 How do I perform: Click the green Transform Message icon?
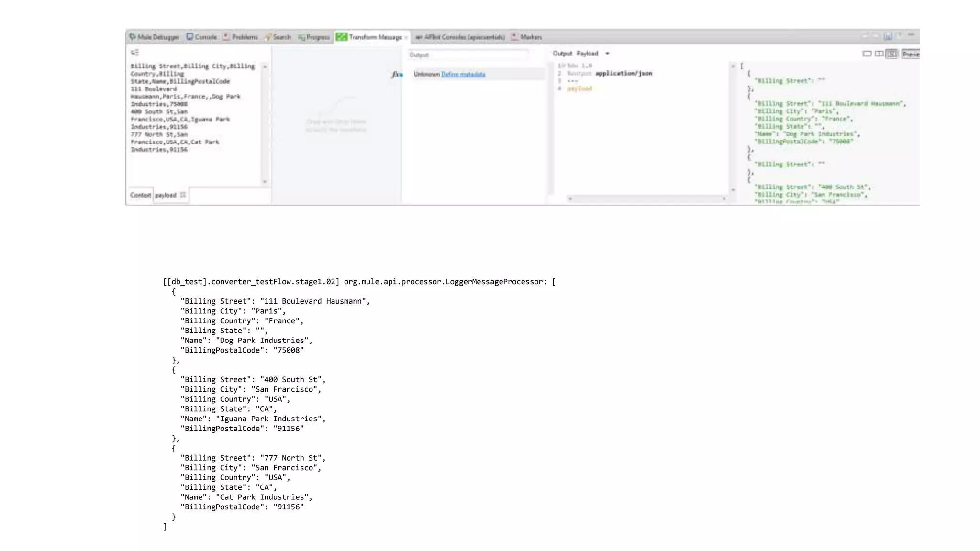(342, 37)
